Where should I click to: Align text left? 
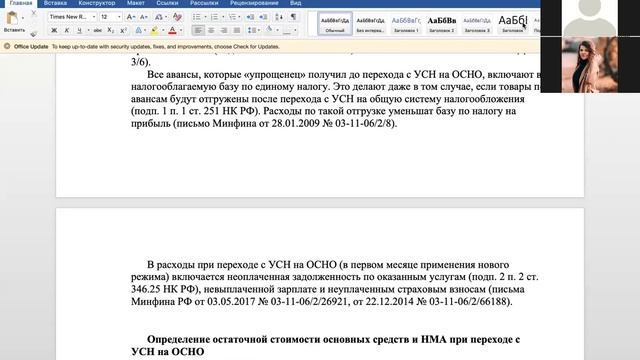coord(198,30)
